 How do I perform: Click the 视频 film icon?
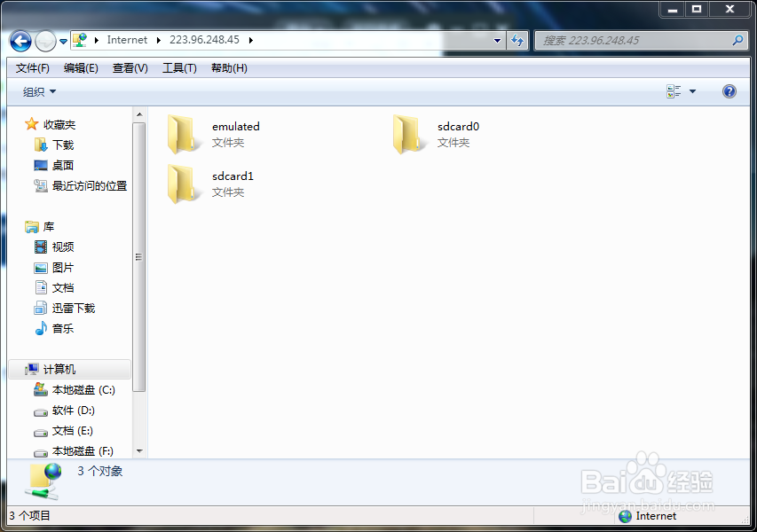pyautogui.click(x=41, y=247)
